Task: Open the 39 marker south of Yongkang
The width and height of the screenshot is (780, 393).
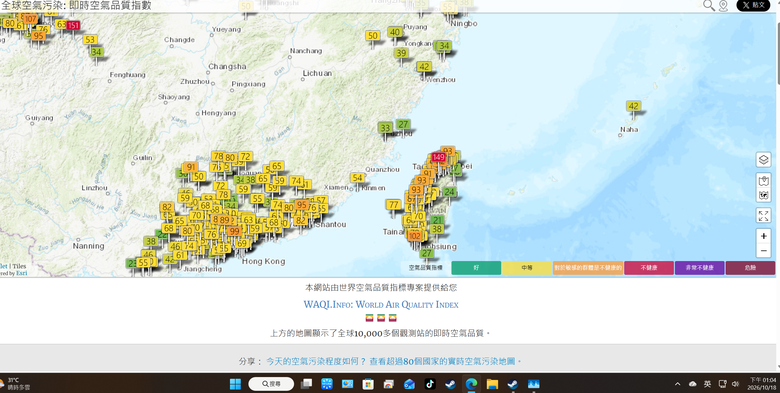Action: pyautogui.click(x=401, y=53)
